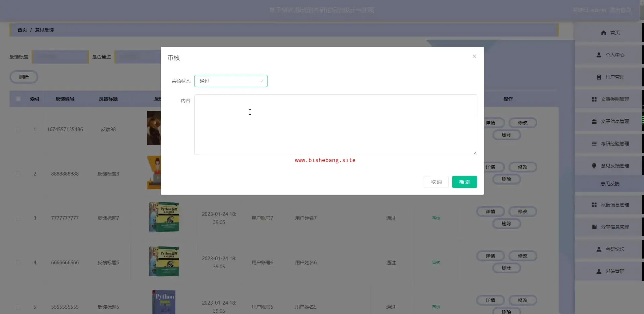Click the 反馈标题 column header
The width and height of the screenshot is (644, 314).
(108, 99)
